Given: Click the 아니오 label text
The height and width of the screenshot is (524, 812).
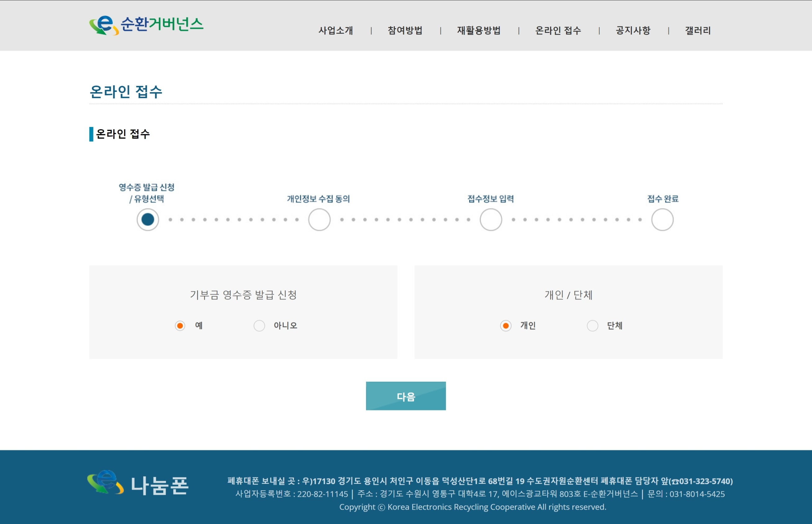Looking at the screenshot, I should click(x=285, y=326).
